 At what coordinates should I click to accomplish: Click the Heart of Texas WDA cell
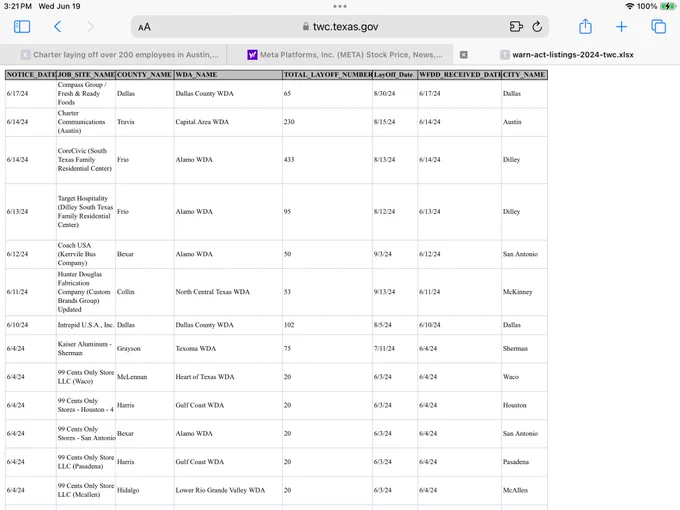point(228,377)
